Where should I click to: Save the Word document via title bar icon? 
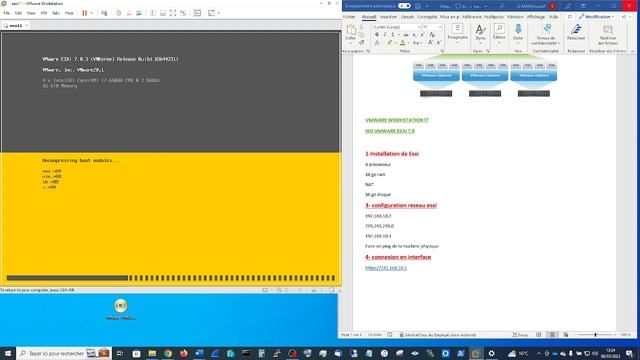[418, 6]
